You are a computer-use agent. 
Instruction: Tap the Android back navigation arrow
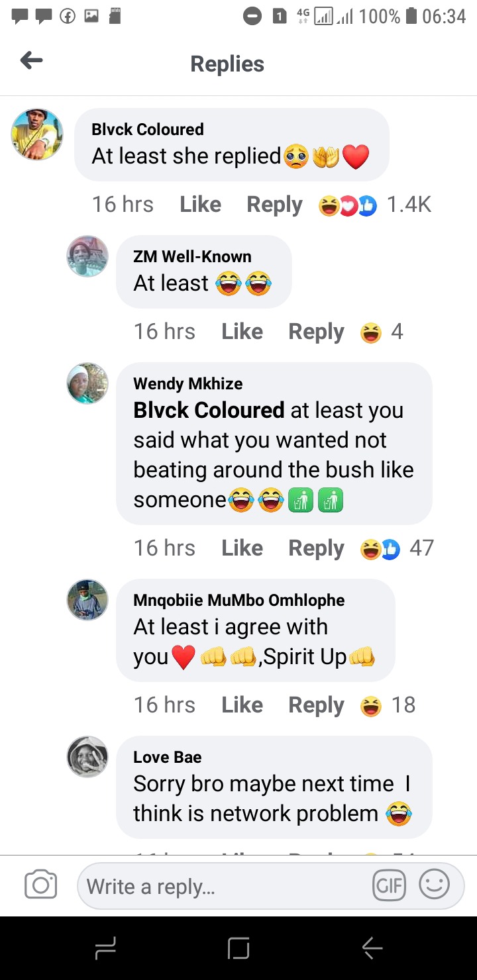pos(372,948)
